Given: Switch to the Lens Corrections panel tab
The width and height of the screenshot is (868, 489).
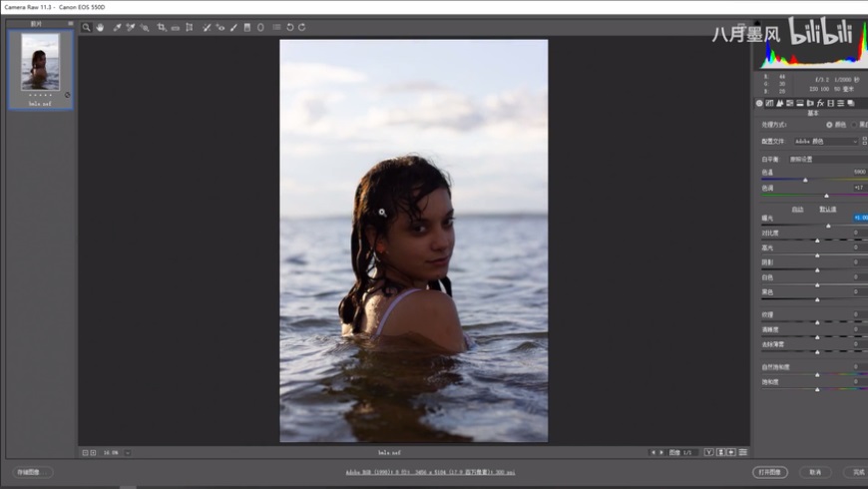Looking at the screenshot, I should point(810,103).
